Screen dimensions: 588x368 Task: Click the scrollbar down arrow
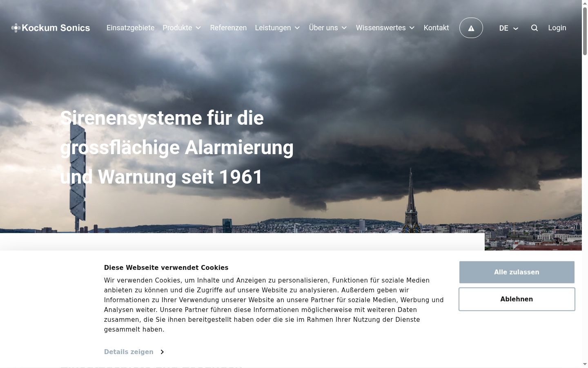pos(585,364)
